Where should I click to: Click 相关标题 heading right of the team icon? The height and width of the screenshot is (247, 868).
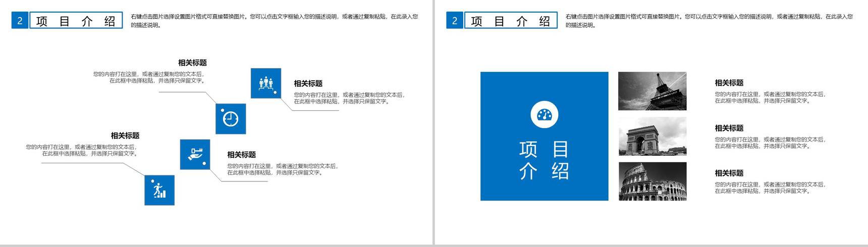[x=308, y=84]
